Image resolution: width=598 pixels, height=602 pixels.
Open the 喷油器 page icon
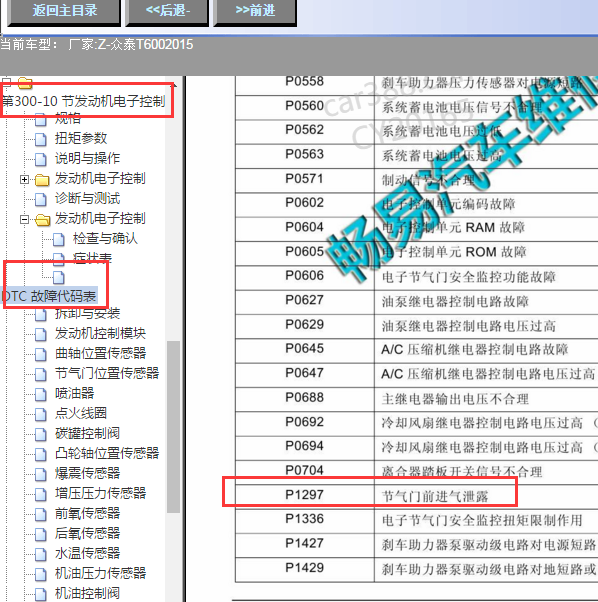(41, 394)
